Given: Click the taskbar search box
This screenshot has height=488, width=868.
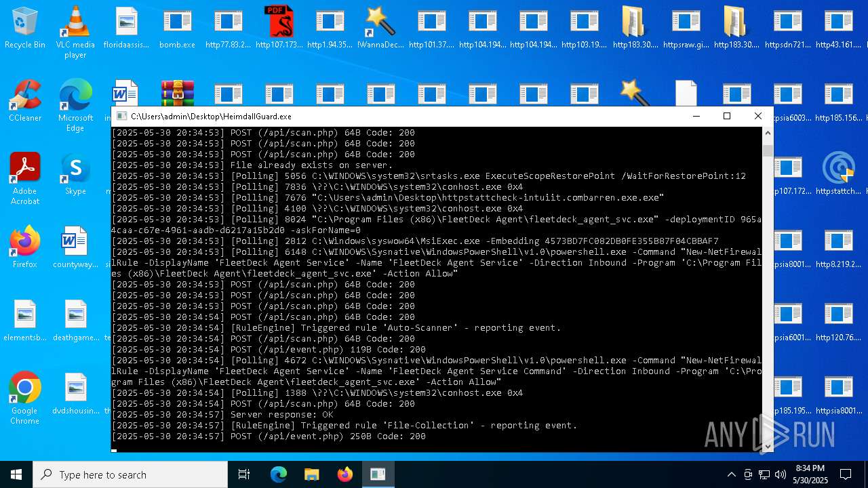Looking at the screenshot, I should click(x=130, y=474).
